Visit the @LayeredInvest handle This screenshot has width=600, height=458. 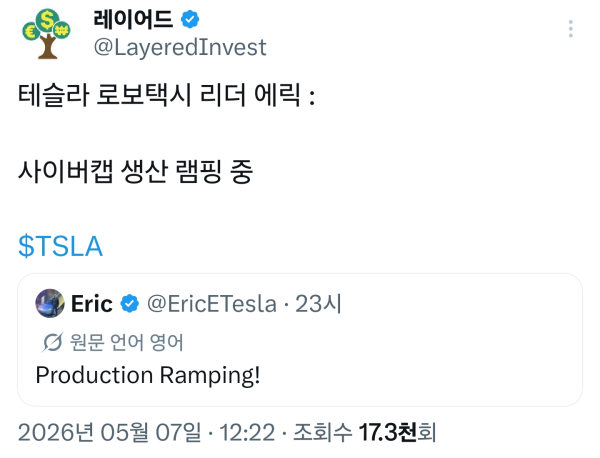pyautogui.click(x=180, y=48)
